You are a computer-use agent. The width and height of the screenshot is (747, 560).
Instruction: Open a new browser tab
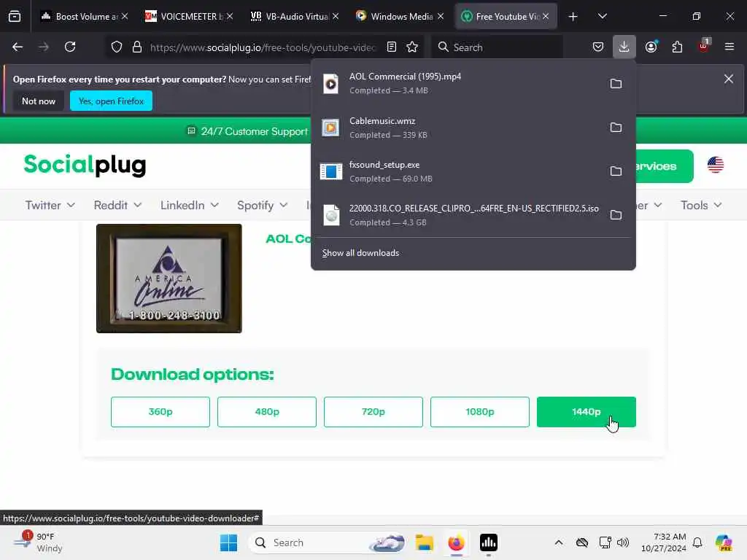(573, 17)
